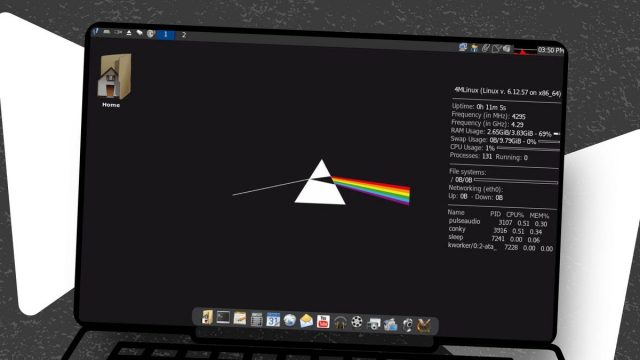This screenshot has height=360, width=640.
Task: Click the notes pencil tray icon
Action: (496, 49)
